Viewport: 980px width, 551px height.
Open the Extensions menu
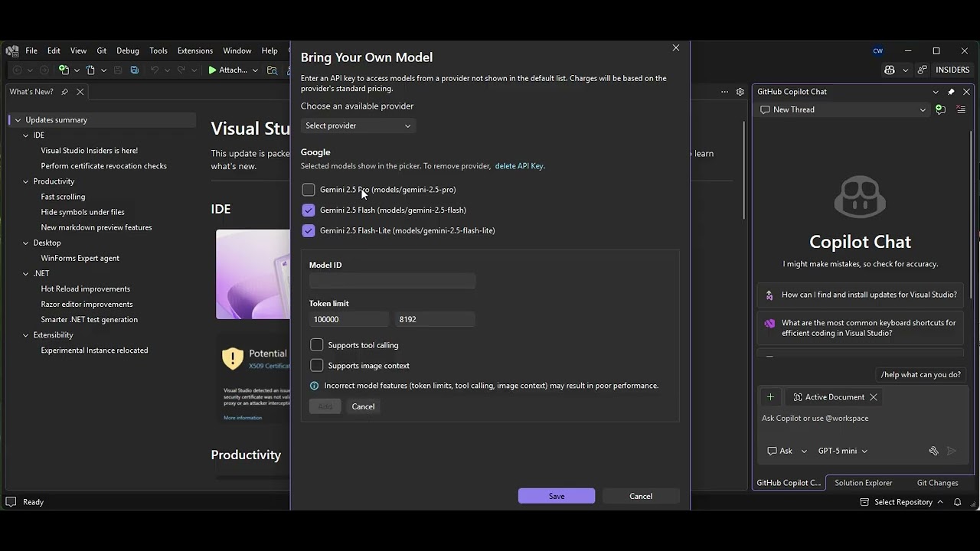[195, 51]
